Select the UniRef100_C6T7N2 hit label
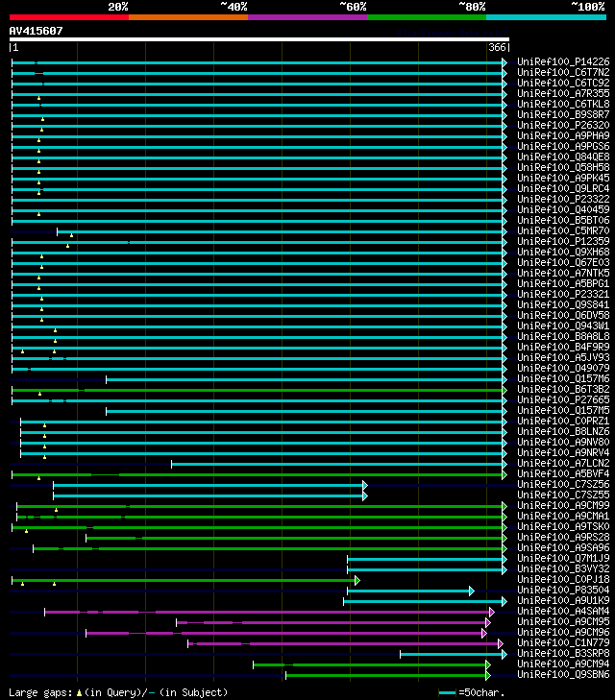Screen dimensions: 615x700 (563, 72)
